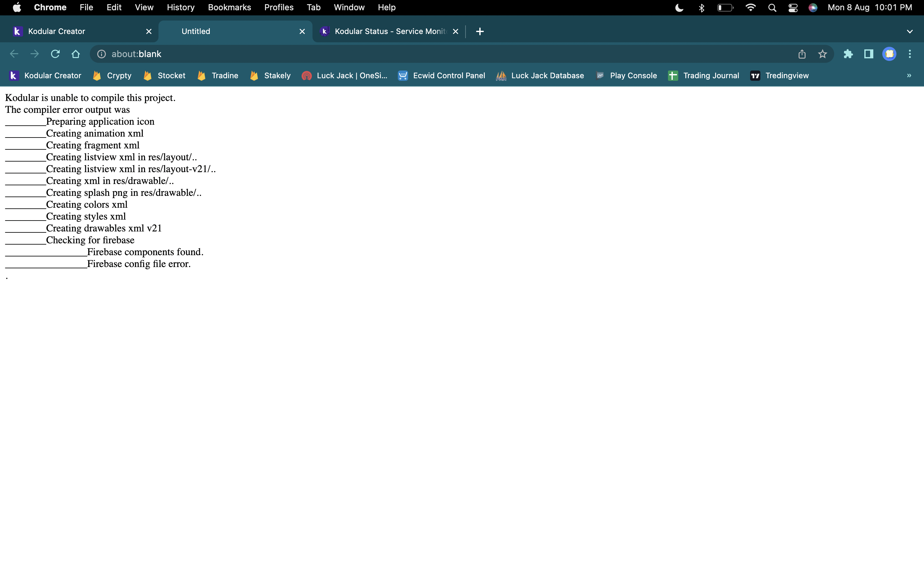Open the tab search dropdown arrow

(x=910, y=31)
